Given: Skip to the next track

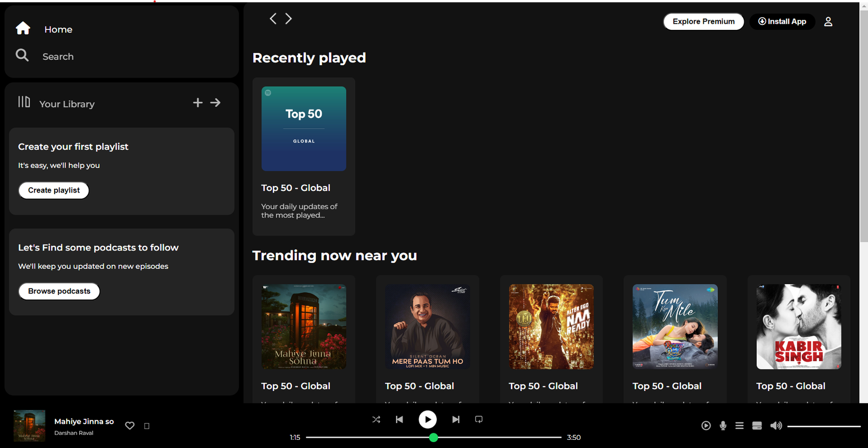Looking at the screenshot, I should point(456,419).
